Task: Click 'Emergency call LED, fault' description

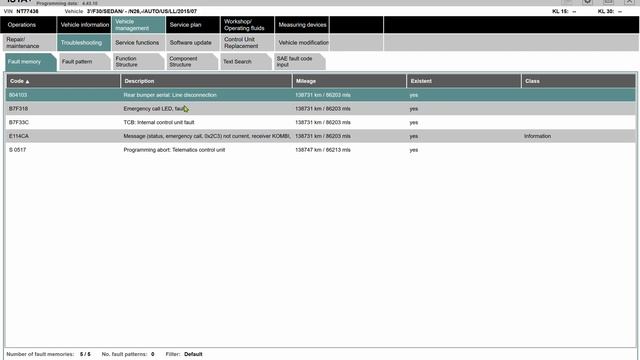Action: click(x=155, y=109)
